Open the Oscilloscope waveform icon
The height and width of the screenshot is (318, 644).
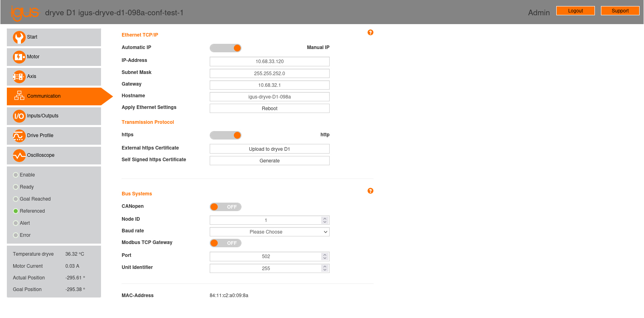19,156
